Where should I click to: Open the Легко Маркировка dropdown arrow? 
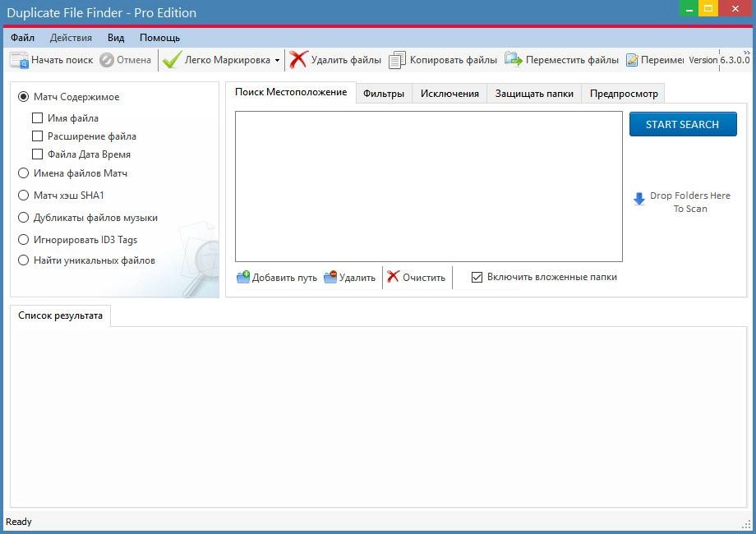click(277, 60)
